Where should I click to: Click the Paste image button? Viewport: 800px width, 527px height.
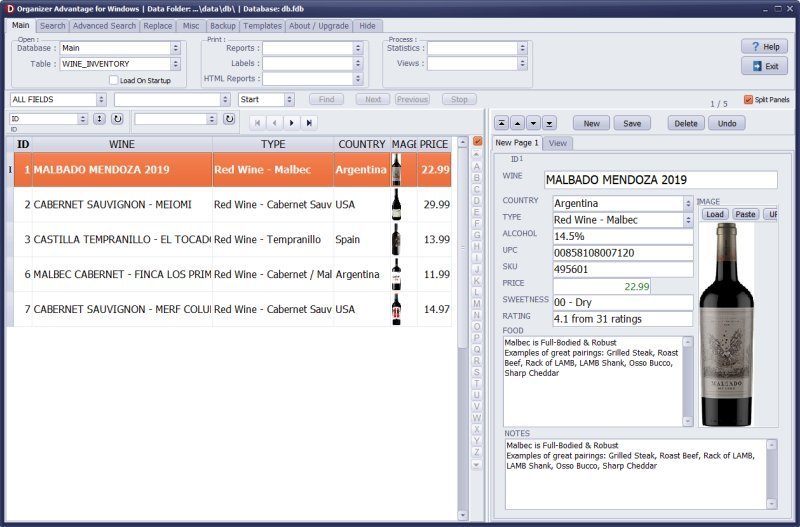pos(745,214)
